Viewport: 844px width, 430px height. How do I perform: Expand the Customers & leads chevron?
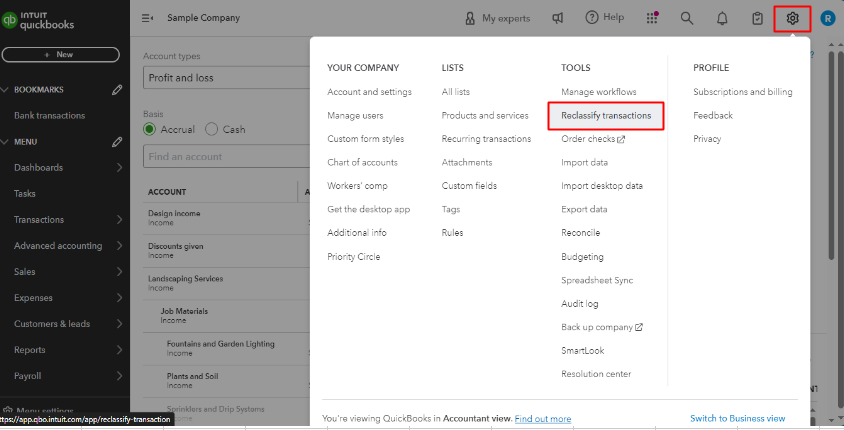119,323
